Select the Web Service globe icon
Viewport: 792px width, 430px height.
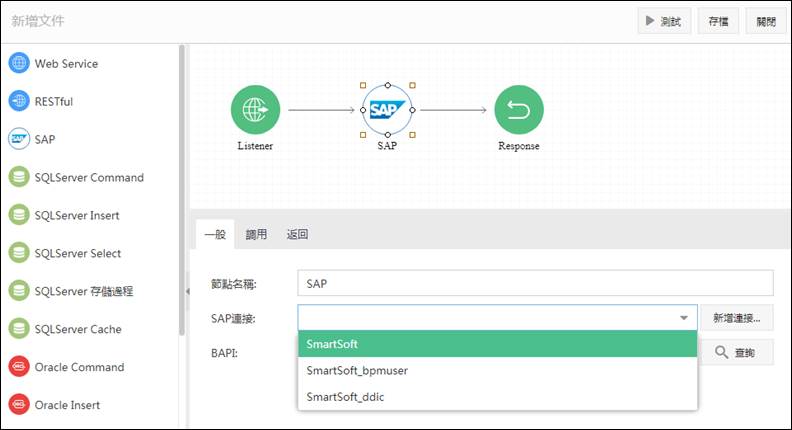pyautogui.click(x=19, y=63)
